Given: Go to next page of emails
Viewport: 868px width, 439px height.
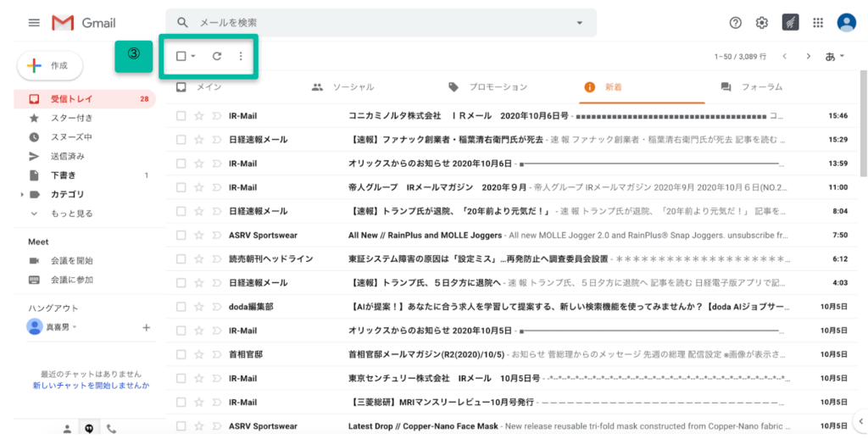Looking at the screenshot, I should [x=808, y=57].
